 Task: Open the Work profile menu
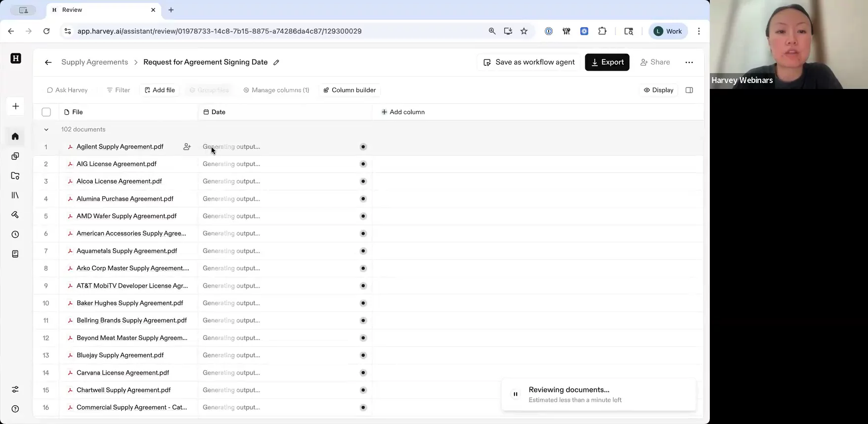pyautogui.click(x=668, y=31)
